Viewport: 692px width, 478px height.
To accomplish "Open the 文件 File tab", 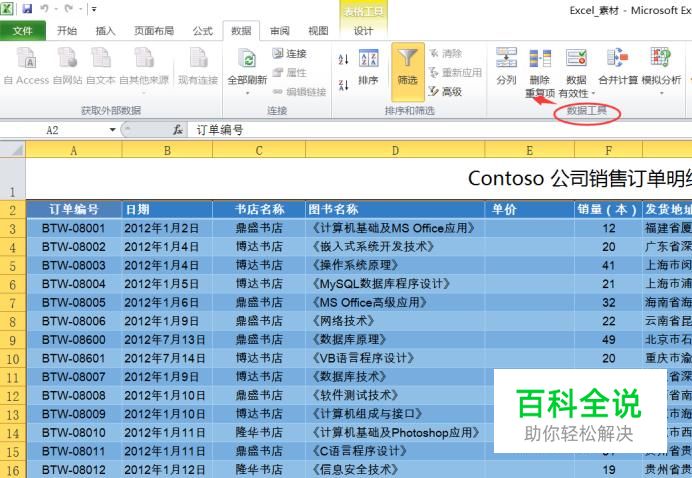I will point(23,31).
